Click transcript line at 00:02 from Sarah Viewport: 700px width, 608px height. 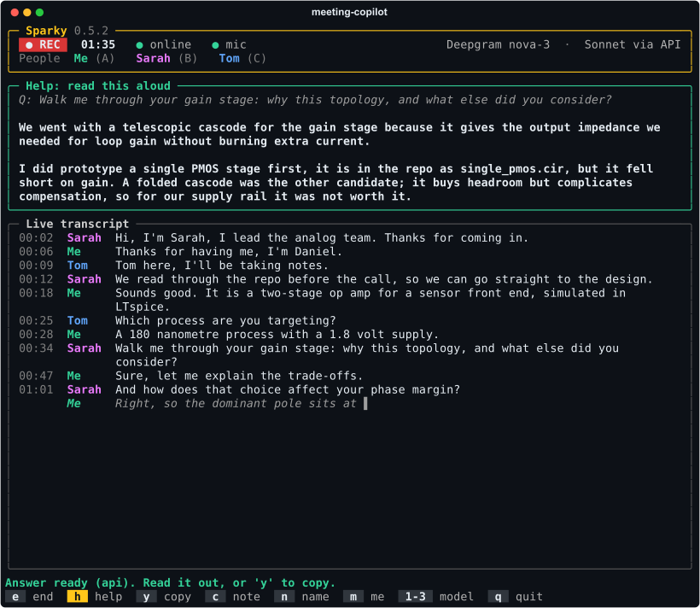coord(273,237)
